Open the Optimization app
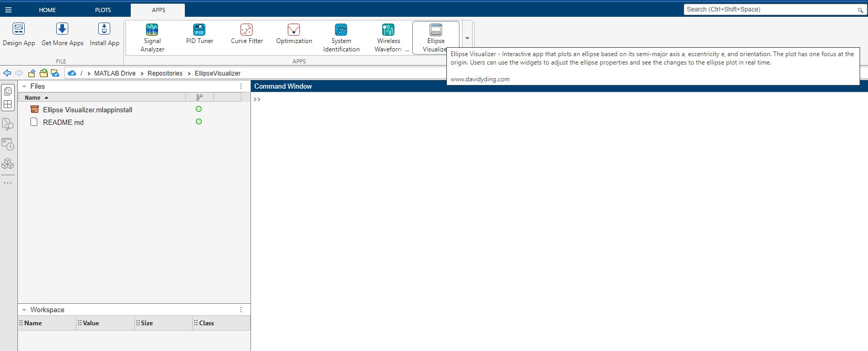The image size is (868, 351). [x=294, y=35]
